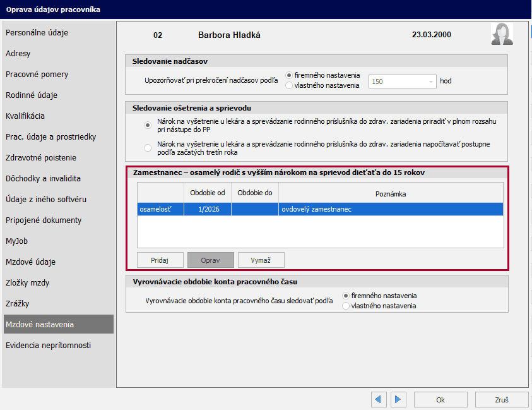Go to previous employee with left arrow
Viewport: 532px width, 410px height.
tap(379, 399)
